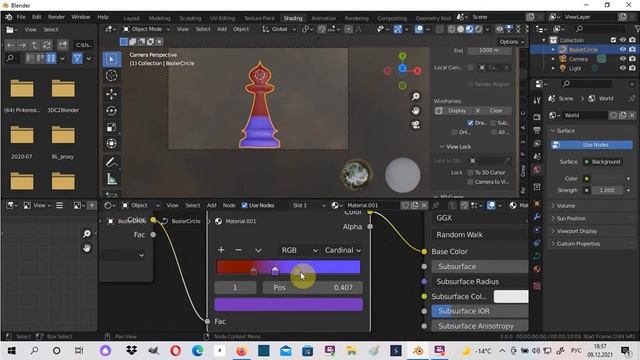Click the file browser refresh icon
Screen dimensions: 640x360
point(47,45)
